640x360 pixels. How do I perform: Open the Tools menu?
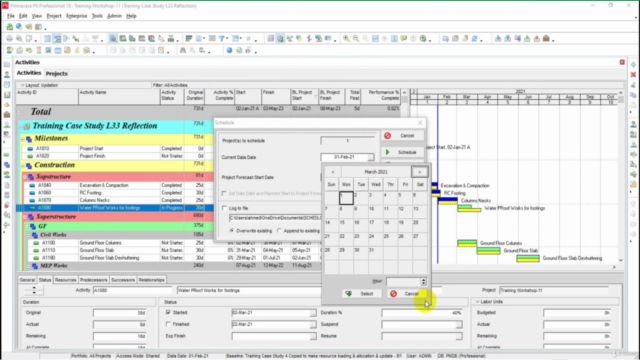click(97, 16)
